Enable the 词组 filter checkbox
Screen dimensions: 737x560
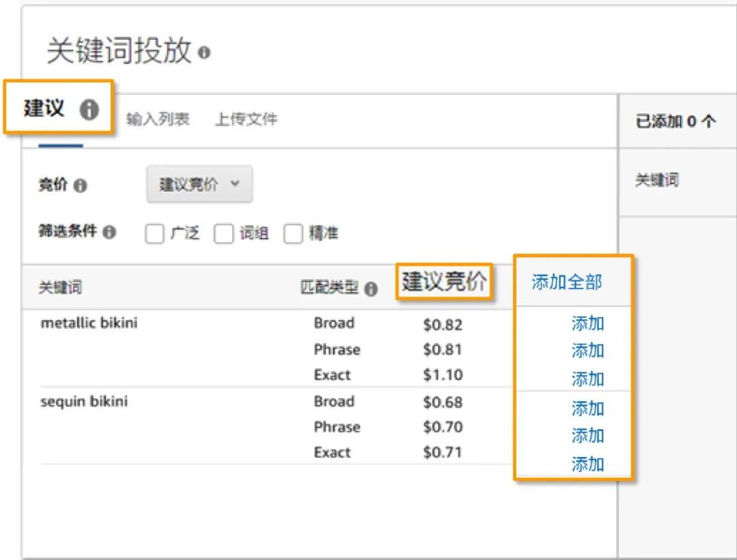point(225,233)
